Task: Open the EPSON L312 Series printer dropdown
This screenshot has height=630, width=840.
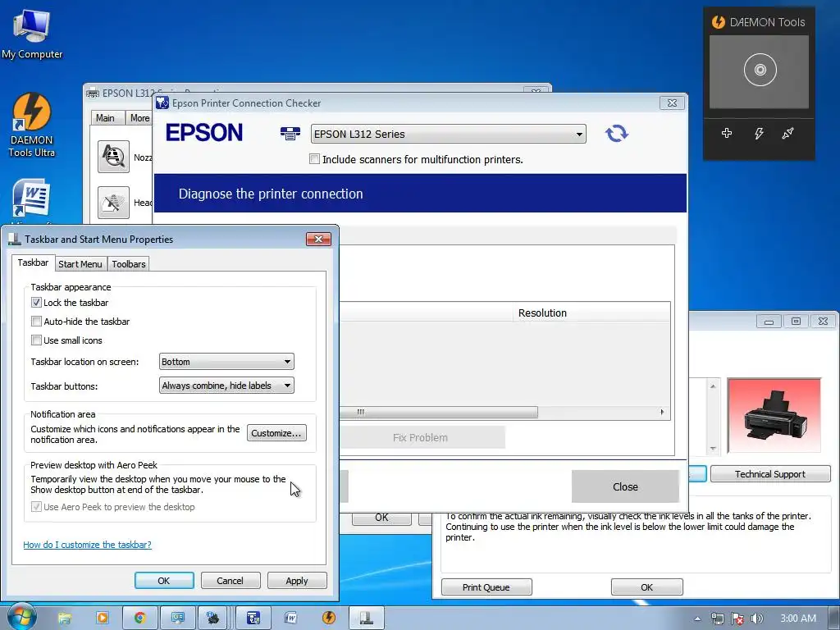Action: point(449,134)
